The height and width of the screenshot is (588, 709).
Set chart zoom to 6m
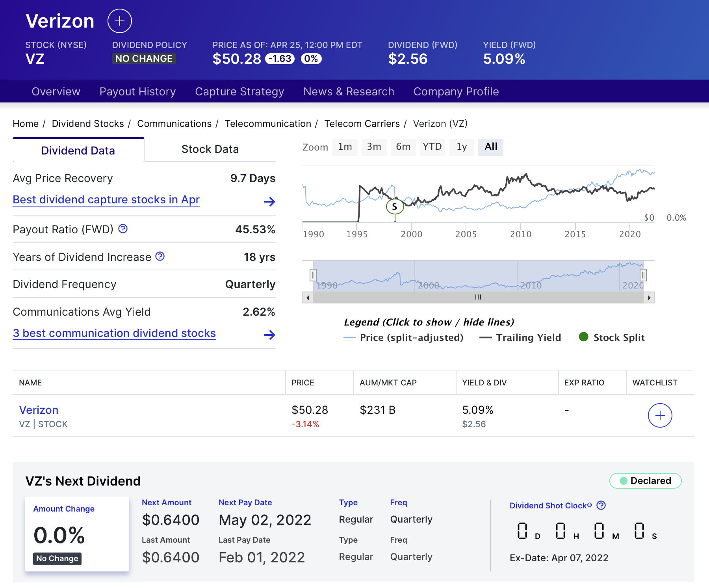coord(403,147)
